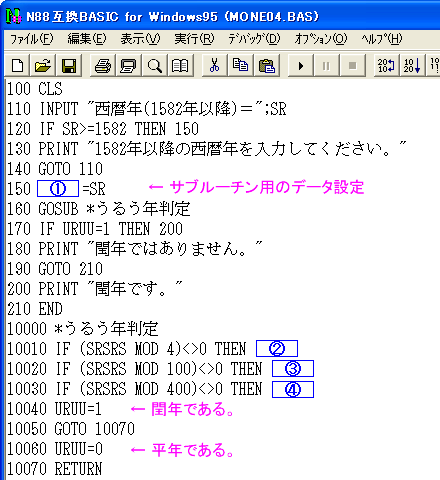
Task: Click line 10040 URUU=1
Action: point(54,409)
